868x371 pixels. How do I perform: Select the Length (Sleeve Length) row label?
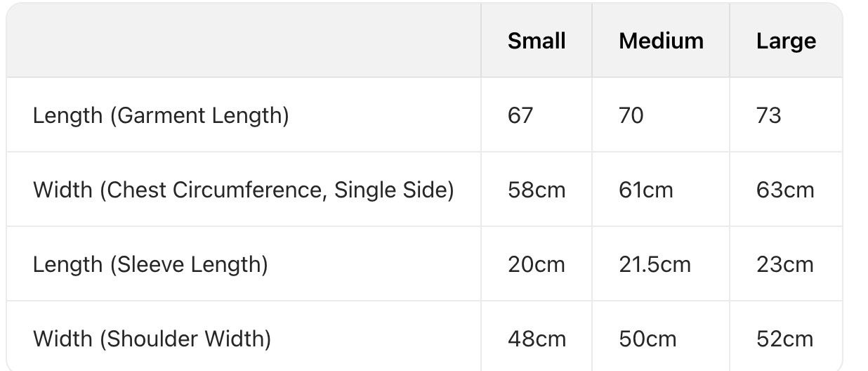(x=150, y=264)
